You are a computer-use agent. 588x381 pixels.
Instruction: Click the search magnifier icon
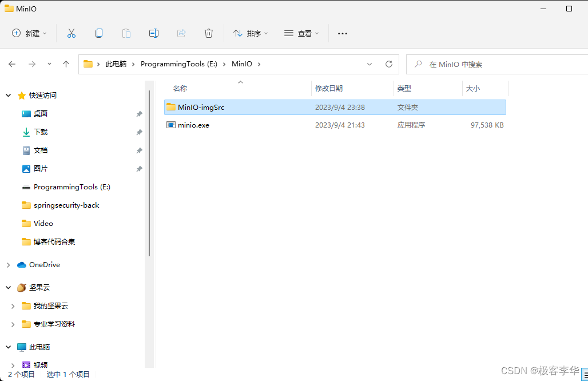coord(418,64)
